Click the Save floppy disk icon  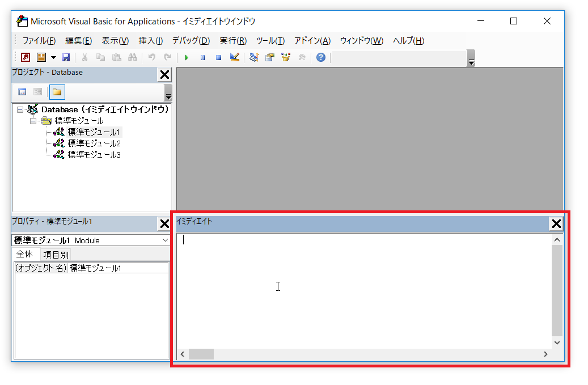point(66,57)
